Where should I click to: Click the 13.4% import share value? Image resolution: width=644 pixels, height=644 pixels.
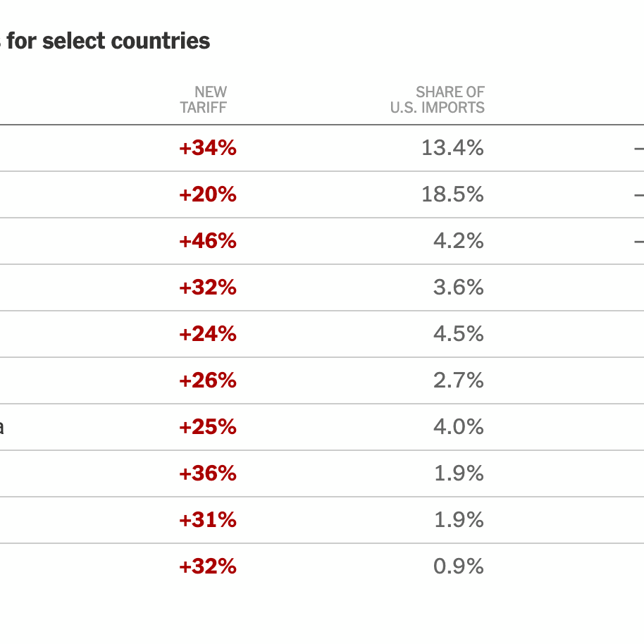point(452,148)
